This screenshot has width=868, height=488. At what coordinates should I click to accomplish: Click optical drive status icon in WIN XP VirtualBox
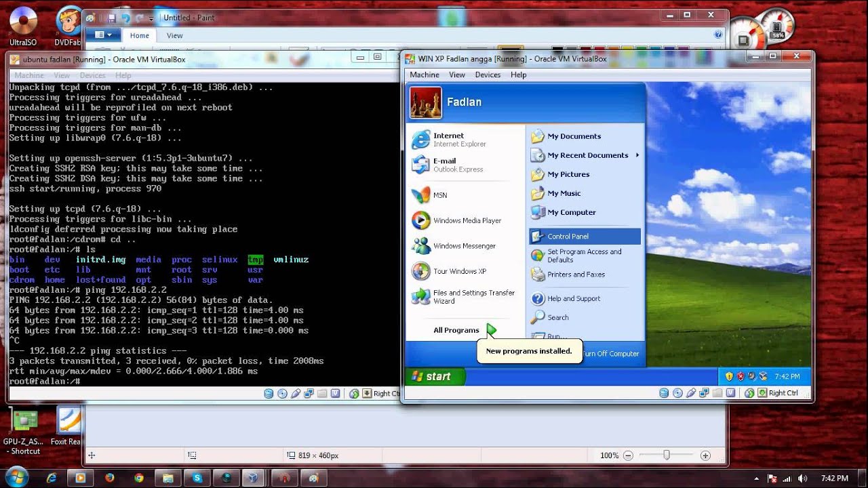click(x=677, y=392)
